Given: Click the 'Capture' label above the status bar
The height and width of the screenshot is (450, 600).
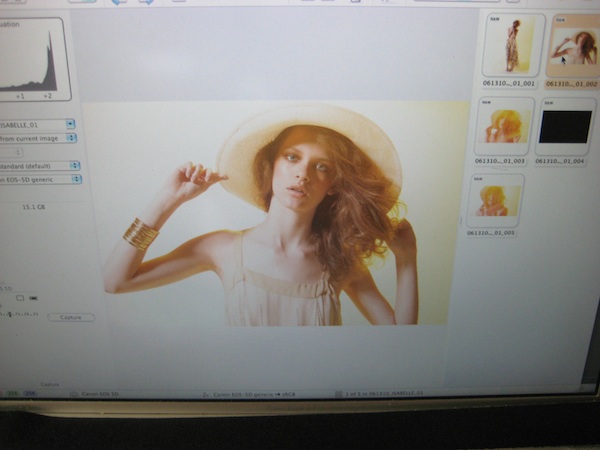Looking at the screenshot, I should click(50, 384).
